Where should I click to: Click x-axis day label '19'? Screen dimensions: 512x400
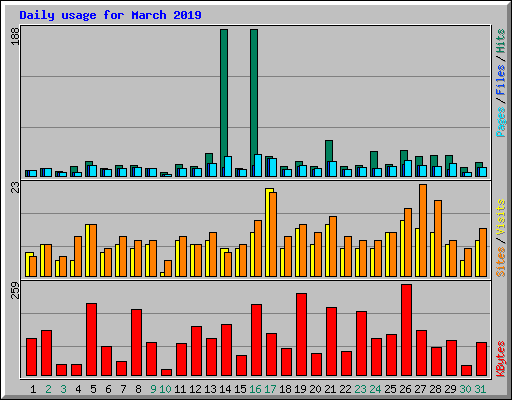pos(300,389)
